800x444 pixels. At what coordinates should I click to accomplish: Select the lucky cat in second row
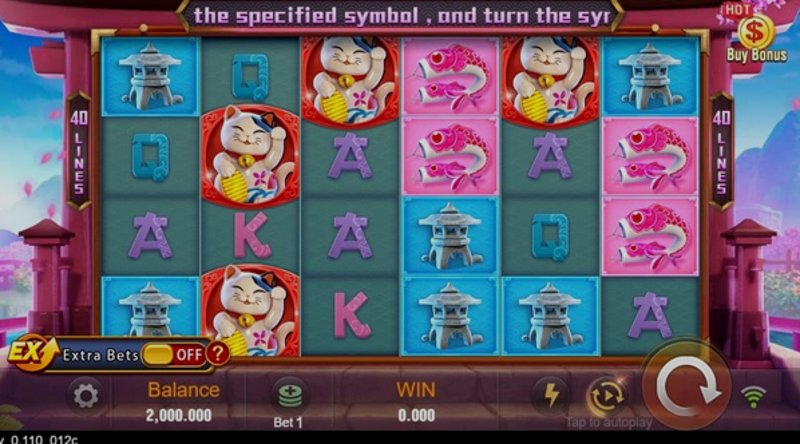coord(250,156)
